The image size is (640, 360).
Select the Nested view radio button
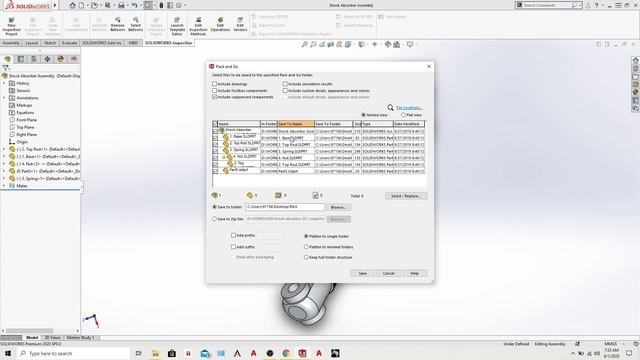(x=363, y=115)
